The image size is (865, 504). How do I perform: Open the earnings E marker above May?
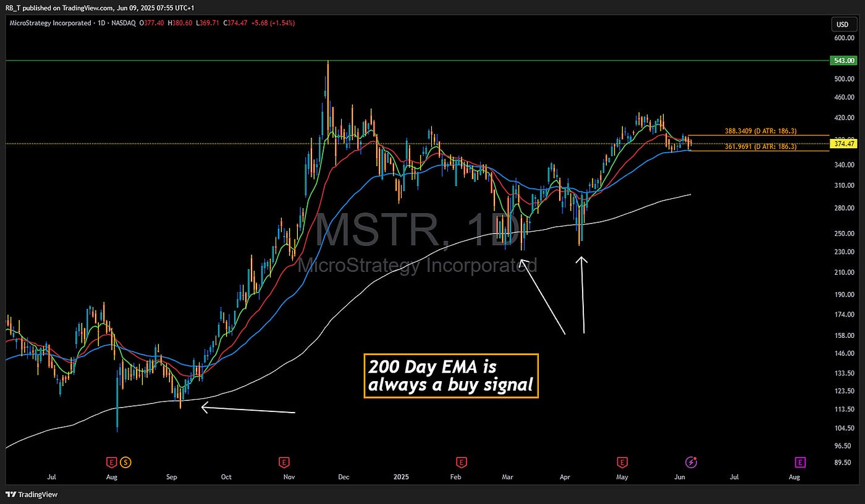pos(621,461)
